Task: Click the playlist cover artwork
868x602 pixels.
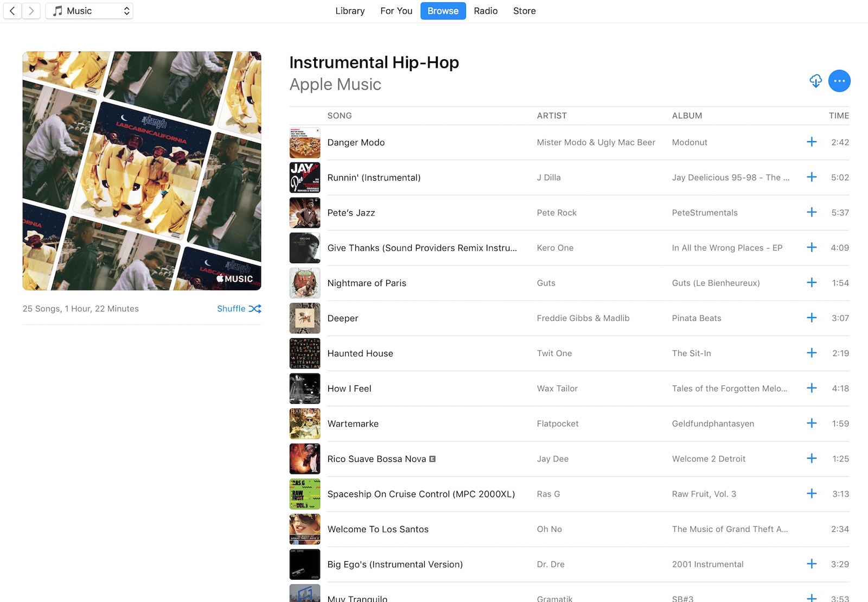Action: click(x=142, y=171)
